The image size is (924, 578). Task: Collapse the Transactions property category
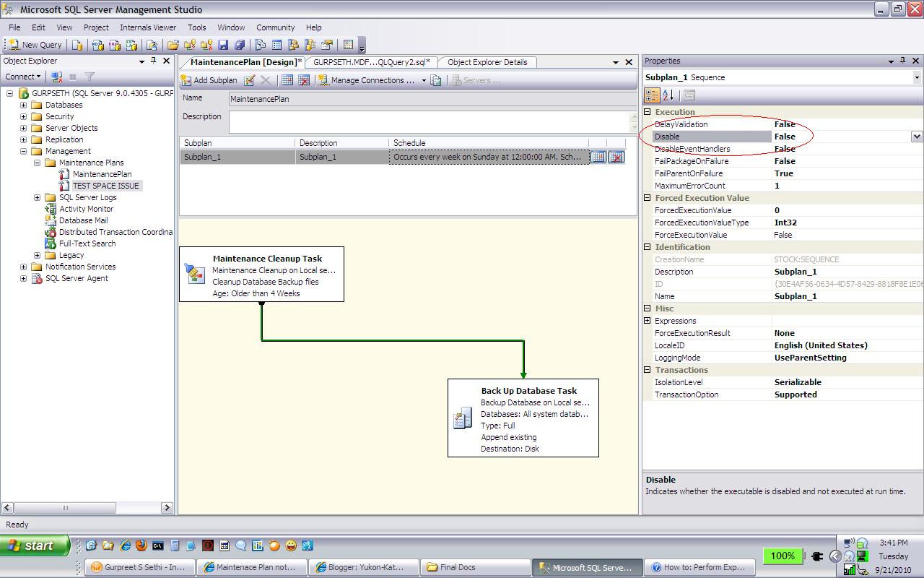pyautogui.click(x=648, y=370)
